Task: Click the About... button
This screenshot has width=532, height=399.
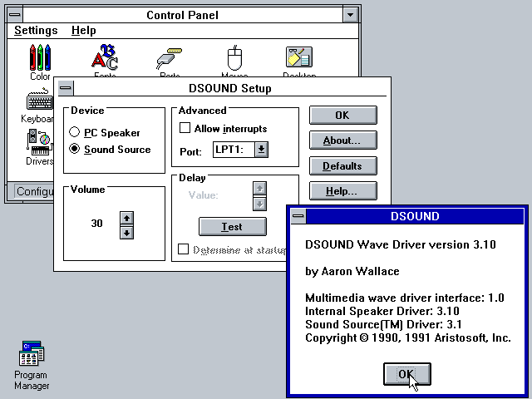Action: point(343,140)
